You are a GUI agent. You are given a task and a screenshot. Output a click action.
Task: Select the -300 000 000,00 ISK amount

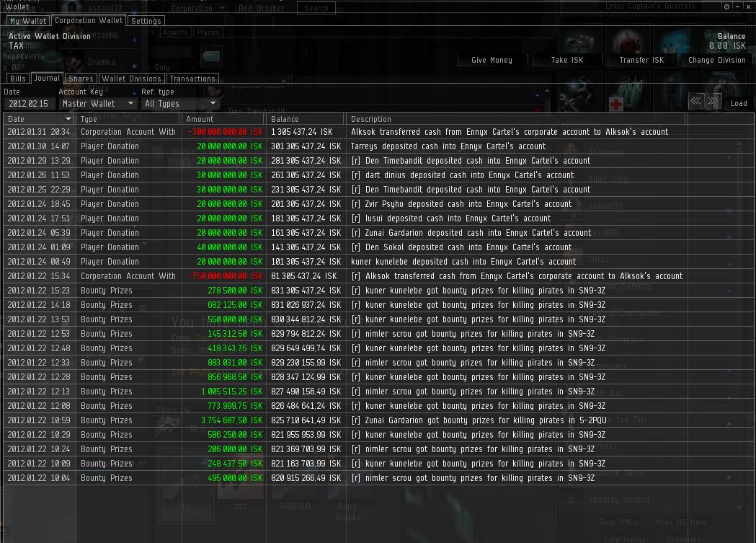[225, 132]
